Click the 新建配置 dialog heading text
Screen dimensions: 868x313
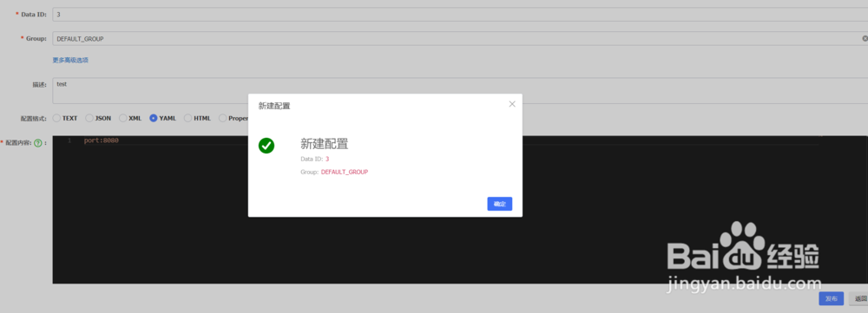click(x=325, y=144)
